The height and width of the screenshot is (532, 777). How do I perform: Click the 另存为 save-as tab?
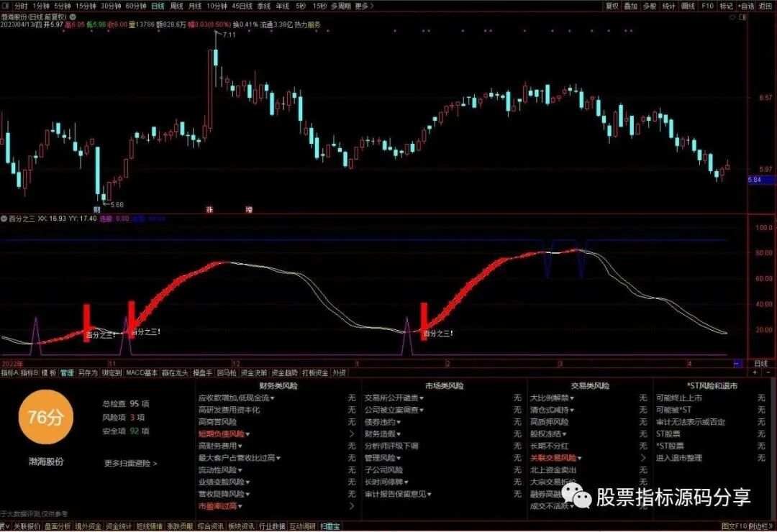pyautogui.click(x=88, y=372)
